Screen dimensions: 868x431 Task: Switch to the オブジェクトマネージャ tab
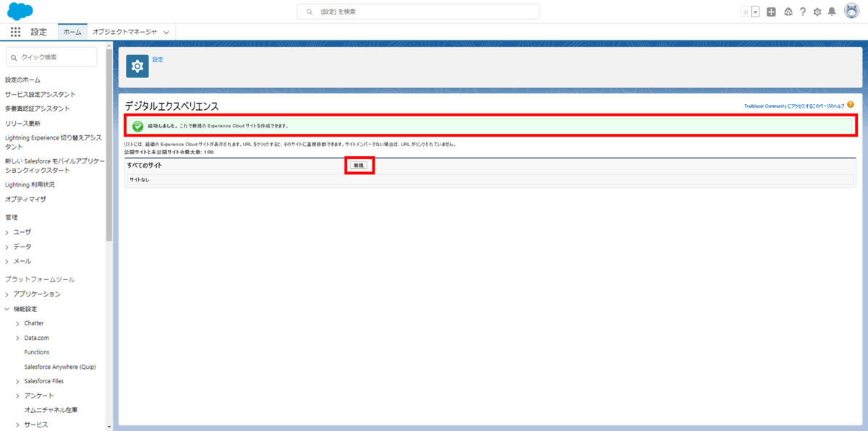124,32
